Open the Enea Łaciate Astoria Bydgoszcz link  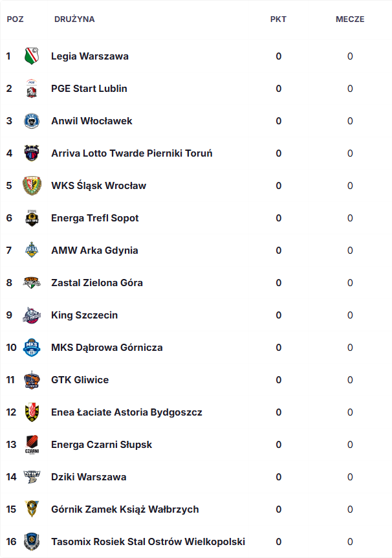pos(127,412)
